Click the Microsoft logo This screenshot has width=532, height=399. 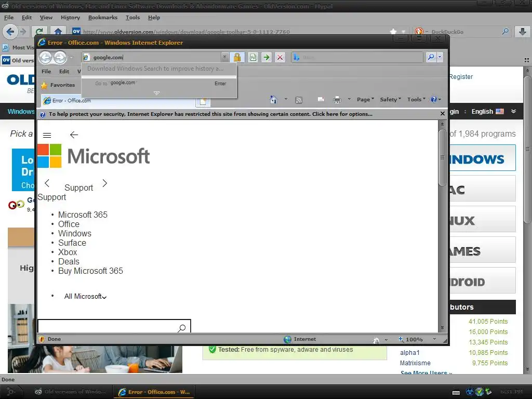[94, 156]
